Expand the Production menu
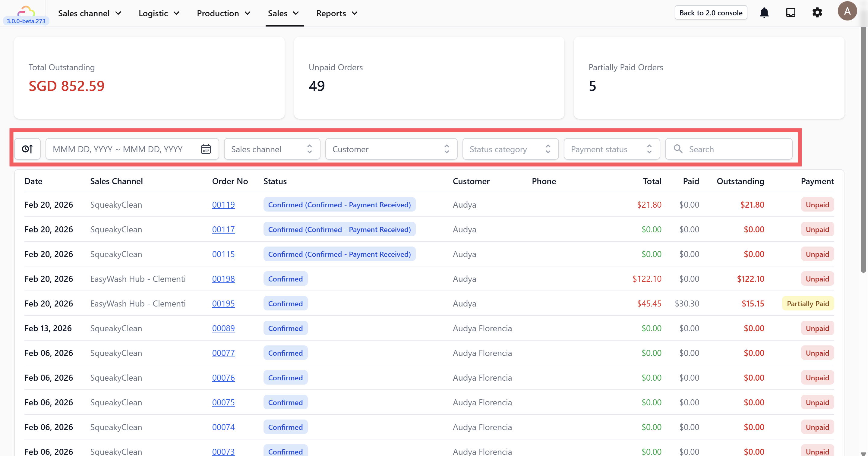The height and width of the screenshot is (456, 868). [223, 14]
